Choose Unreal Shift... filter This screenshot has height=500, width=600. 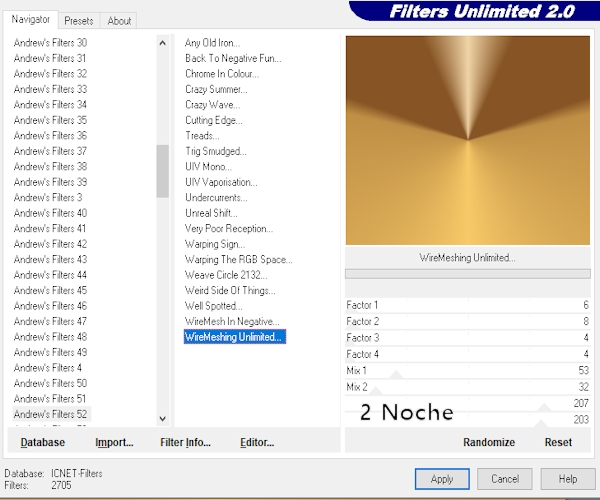pos(211,213)
